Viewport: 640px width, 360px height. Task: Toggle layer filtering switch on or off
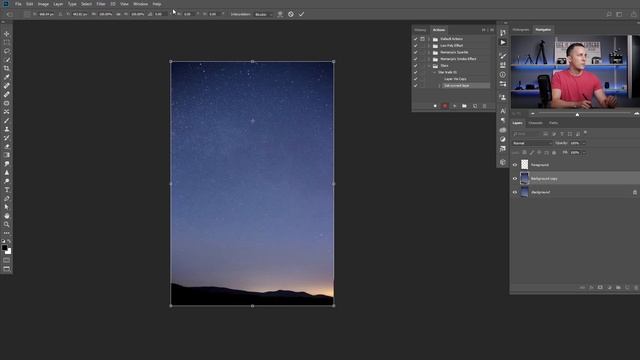pos(585,133)
